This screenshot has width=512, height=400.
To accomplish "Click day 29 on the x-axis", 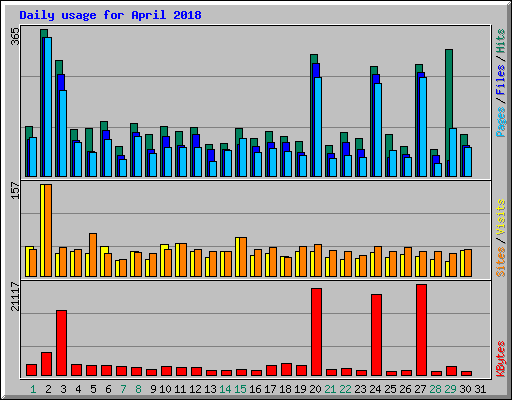I will (x=450, y=389).
